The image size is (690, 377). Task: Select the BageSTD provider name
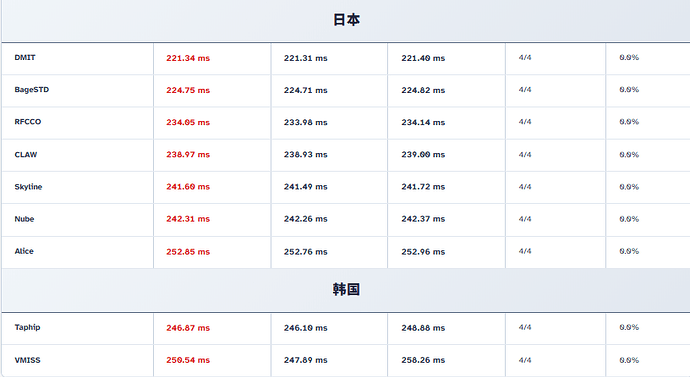pyautogui.click(x=32, y=90)
